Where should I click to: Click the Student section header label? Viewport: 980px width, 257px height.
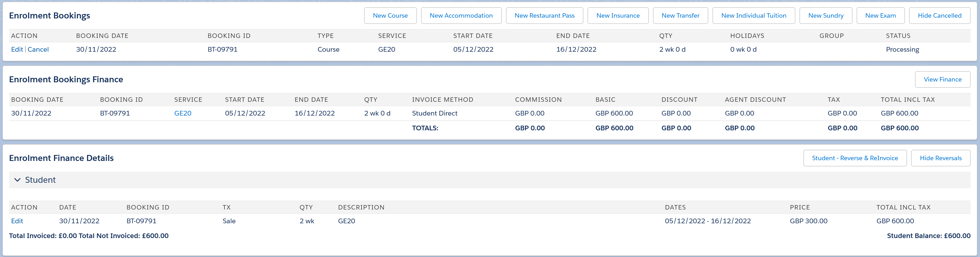pyautogui.click(x=40, y=180)
